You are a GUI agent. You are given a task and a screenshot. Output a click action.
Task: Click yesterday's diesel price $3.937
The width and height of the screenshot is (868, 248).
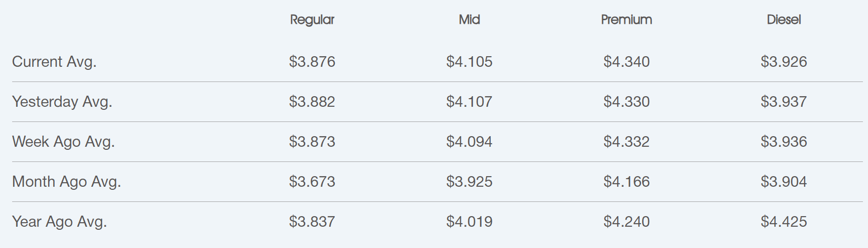(784, 102)
